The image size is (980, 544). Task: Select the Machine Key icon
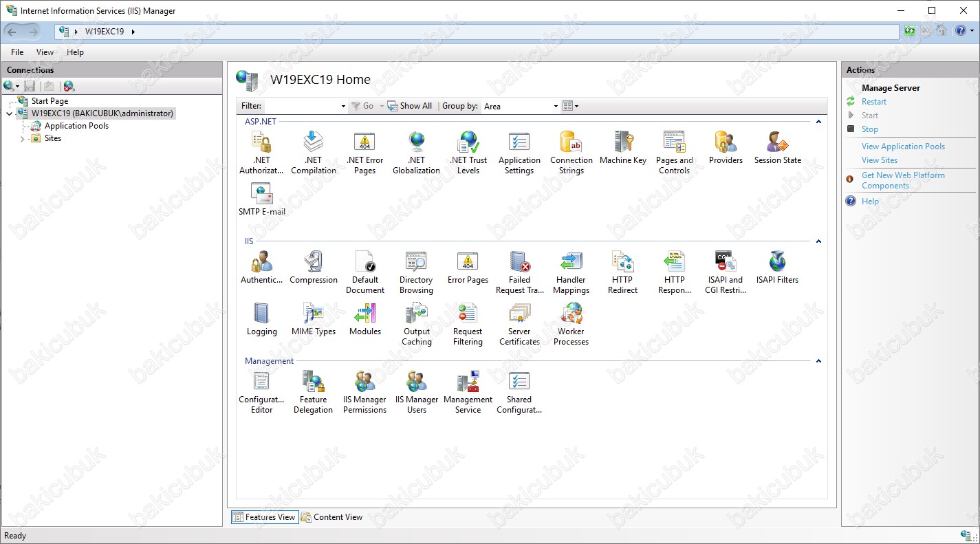[623, 148]
